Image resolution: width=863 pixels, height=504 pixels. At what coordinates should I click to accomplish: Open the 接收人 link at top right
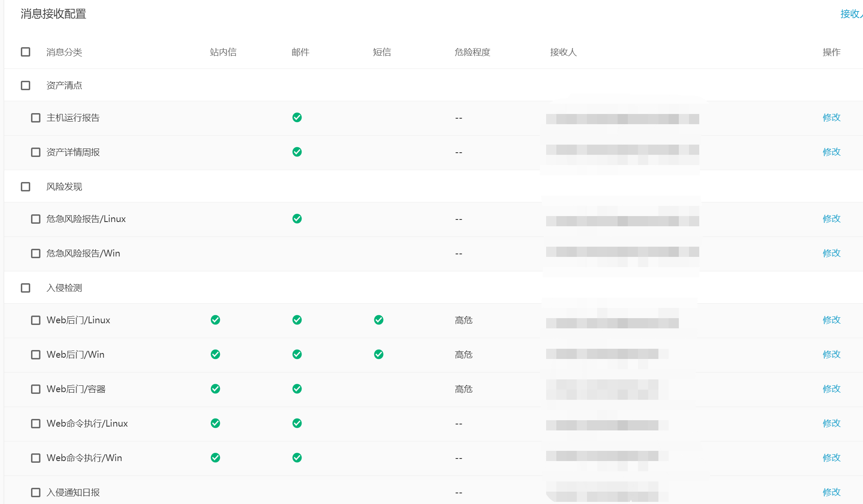point(851,14)
